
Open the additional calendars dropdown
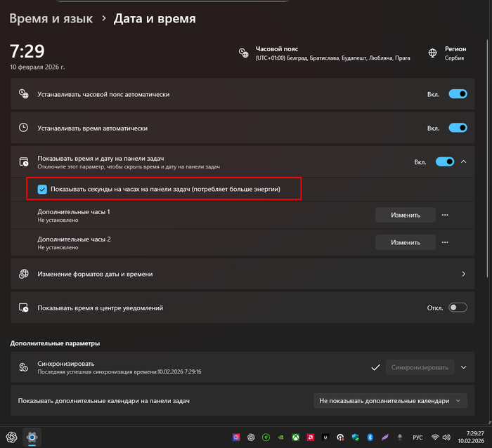(390, 401)
